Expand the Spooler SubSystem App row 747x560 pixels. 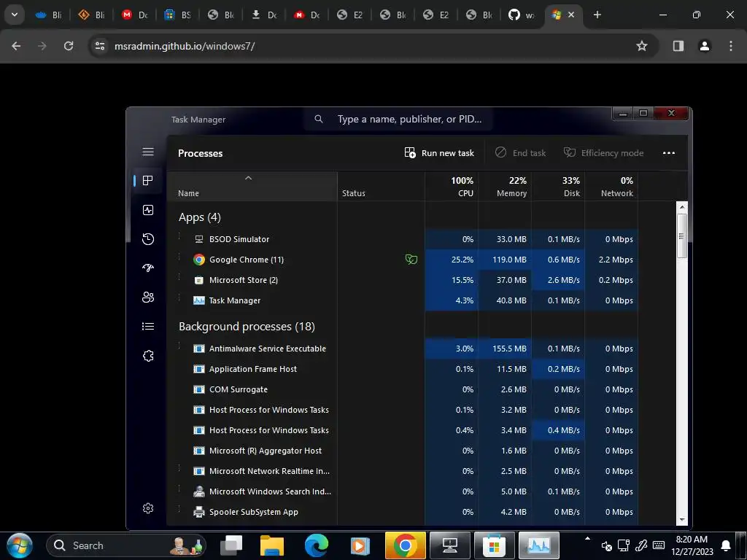tap(179, 510)
